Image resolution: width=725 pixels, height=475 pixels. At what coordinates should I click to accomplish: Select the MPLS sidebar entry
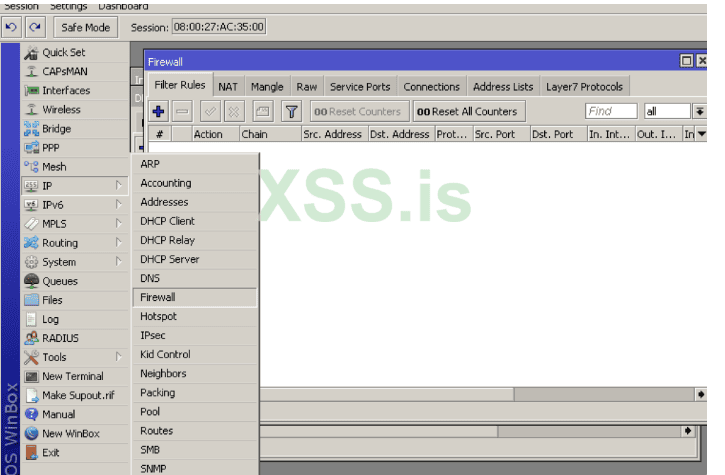pos(75,224)
